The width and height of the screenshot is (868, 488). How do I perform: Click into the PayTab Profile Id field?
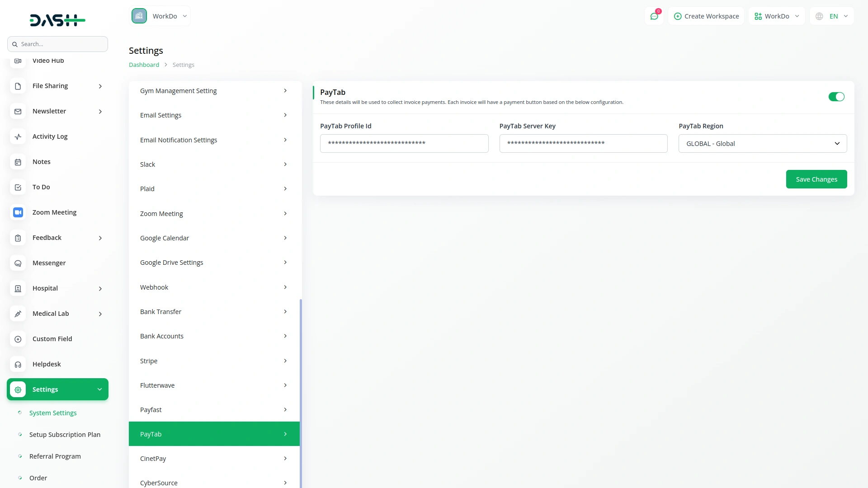[x=404, y=144]
